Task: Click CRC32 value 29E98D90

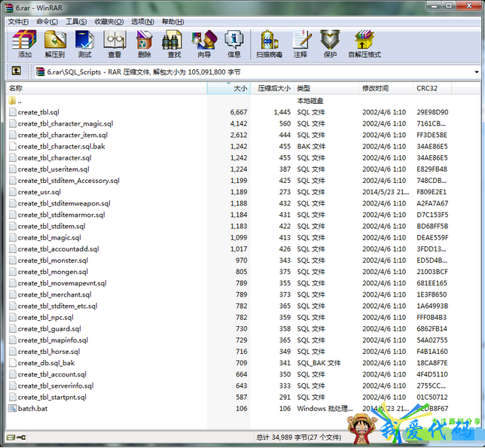Action: click(x=432, y=112)
